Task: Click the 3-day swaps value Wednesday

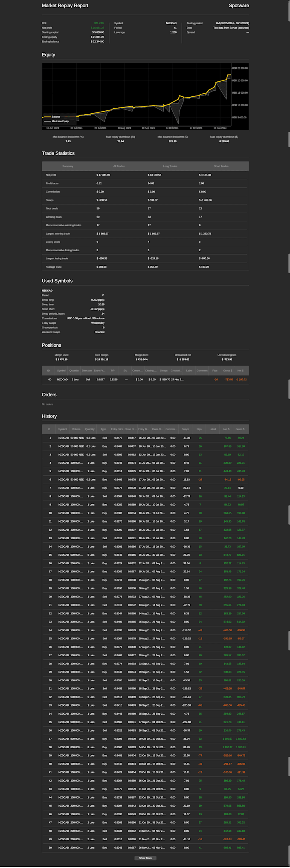Action: pyautogui.click(x=98, y=323)
